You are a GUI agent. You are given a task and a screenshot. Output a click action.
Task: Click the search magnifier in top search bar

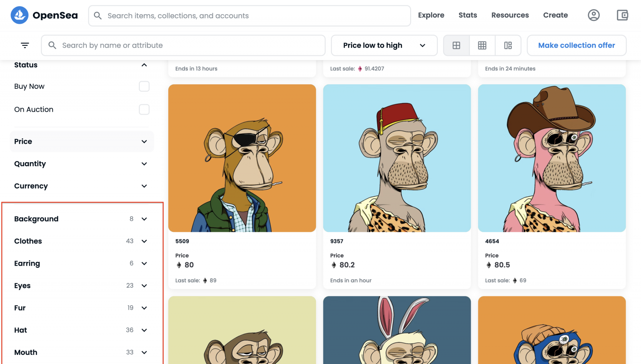[97, 15]
